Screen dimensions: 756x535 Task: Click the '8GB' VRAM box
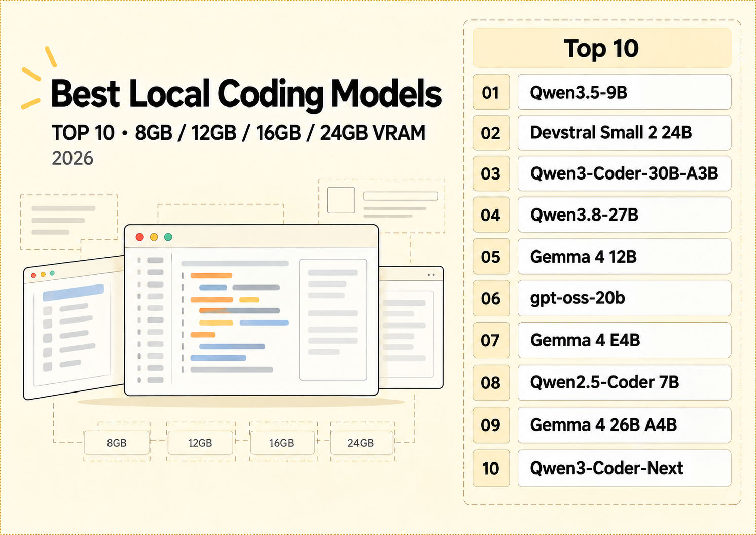(117, 443)
